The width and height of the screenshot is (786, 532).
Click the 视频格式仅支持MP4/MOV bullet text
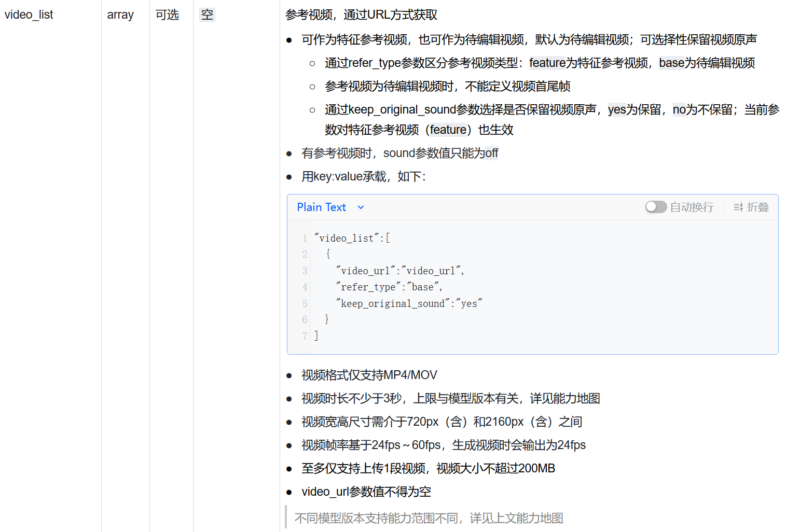369,375
